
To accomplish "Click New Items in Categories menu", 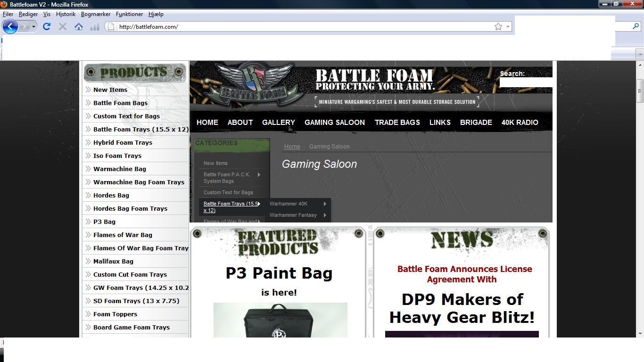I will click(x=215, y=163).
